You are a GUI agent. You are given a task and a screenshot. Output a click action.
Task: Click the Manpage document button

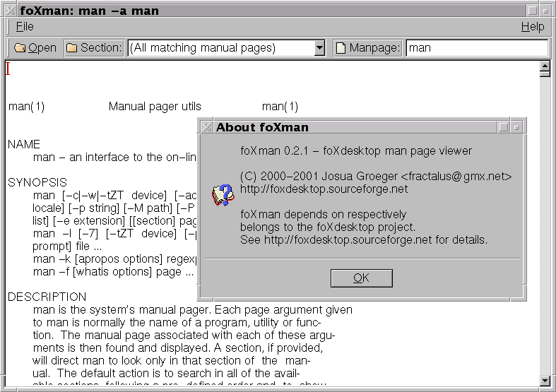tap(367, 48)
